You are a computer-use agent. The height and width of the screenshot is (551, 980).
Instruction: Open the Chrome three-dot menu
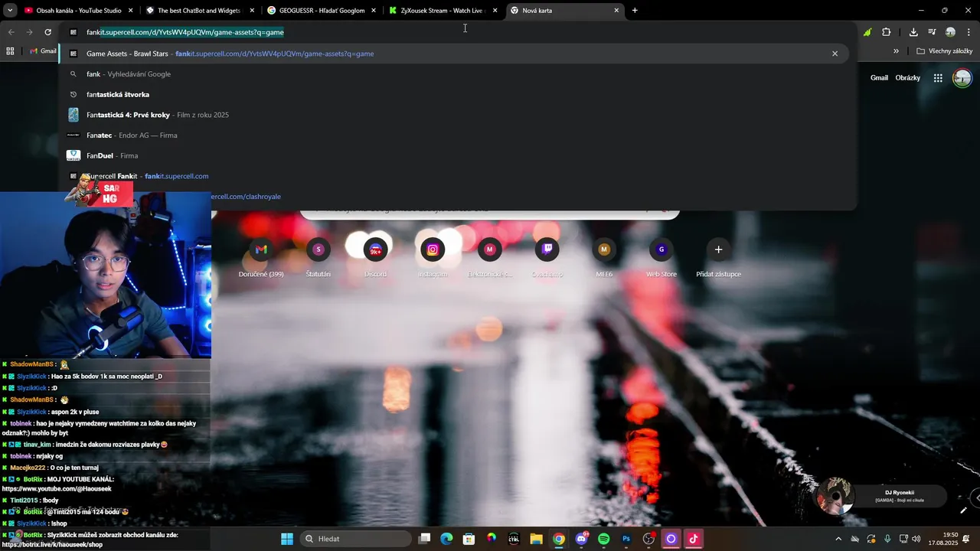[x=969, y=32]
